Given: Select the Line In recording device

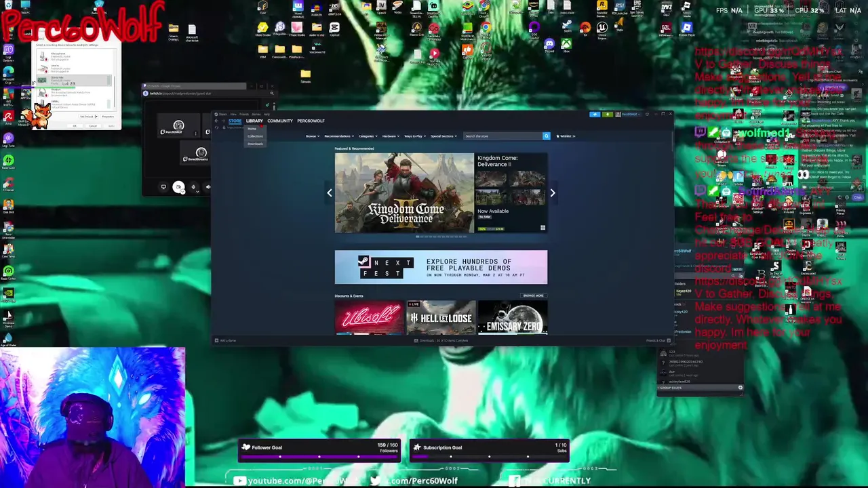Looking at the screenshot, I should click(x=74, y=68).
